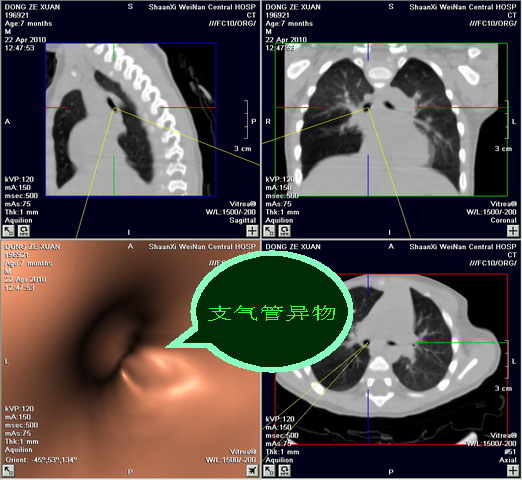
Task: Click the rotate icon in Axial viewport
Action: pyautogui.click(x=284, y=470)
